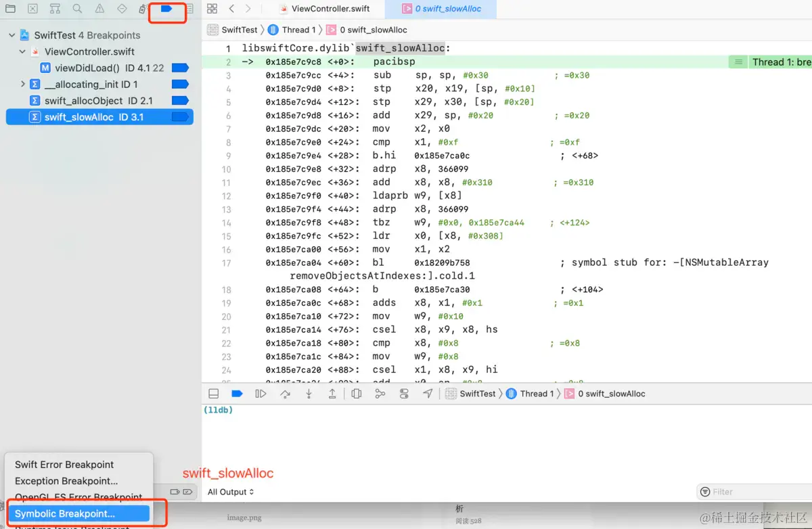This screenshot has height=529, width=812.
Task: Open the Issue navigator warning icon
Action: tap(99, 9)
